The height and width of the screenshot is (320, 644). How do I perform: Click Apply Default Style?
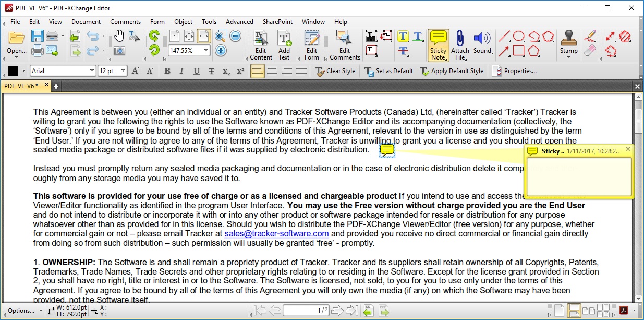pos(453,70)
